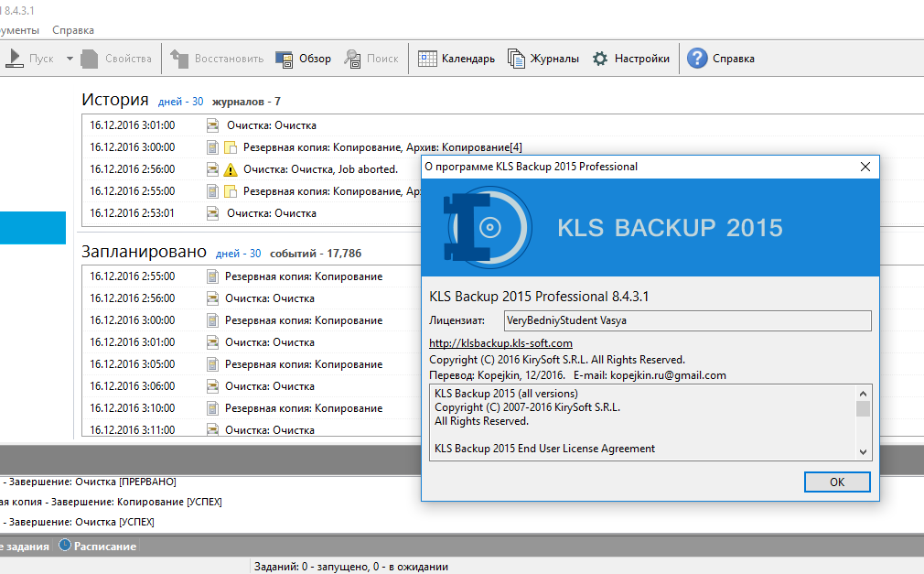Click the job icon of Запланировано row 3:00:00
Screen dimensions: 924x574
click(213, 320)
